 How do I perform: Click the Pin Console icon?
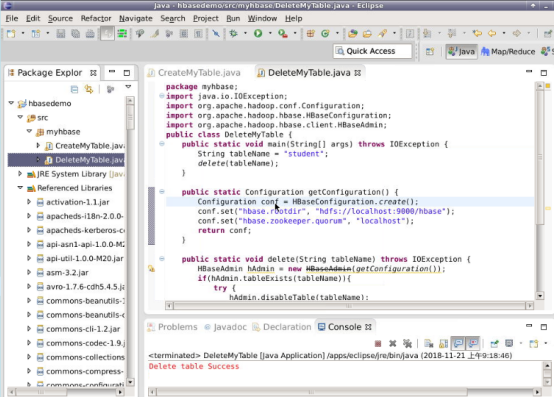[x=494, y=343]
